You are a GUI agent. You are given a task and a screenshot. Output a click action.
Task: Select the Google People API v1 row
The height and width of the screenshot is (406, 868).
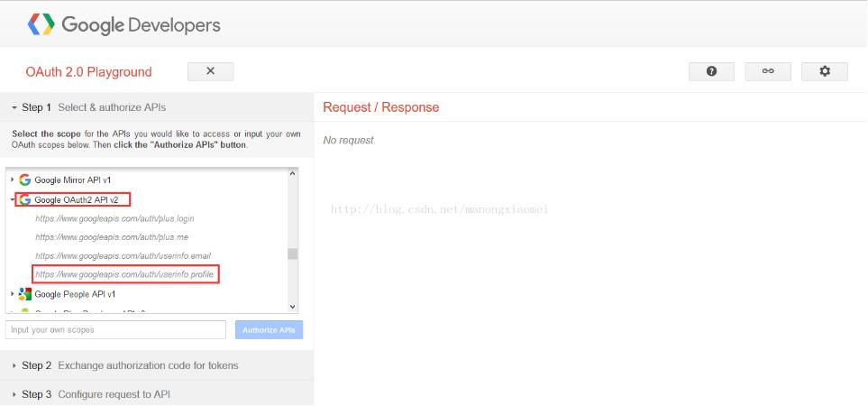click(146, 294)
